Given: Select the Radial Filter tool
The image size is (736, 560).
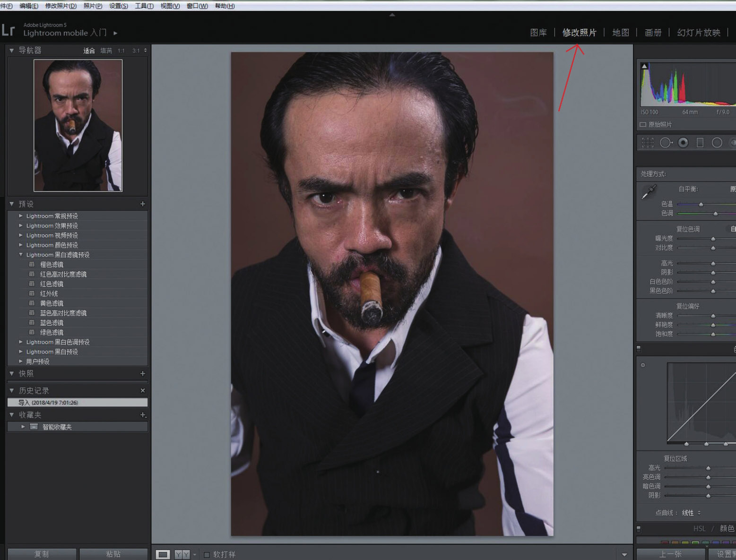Looking at the screenshot, I should coord(717,142).
